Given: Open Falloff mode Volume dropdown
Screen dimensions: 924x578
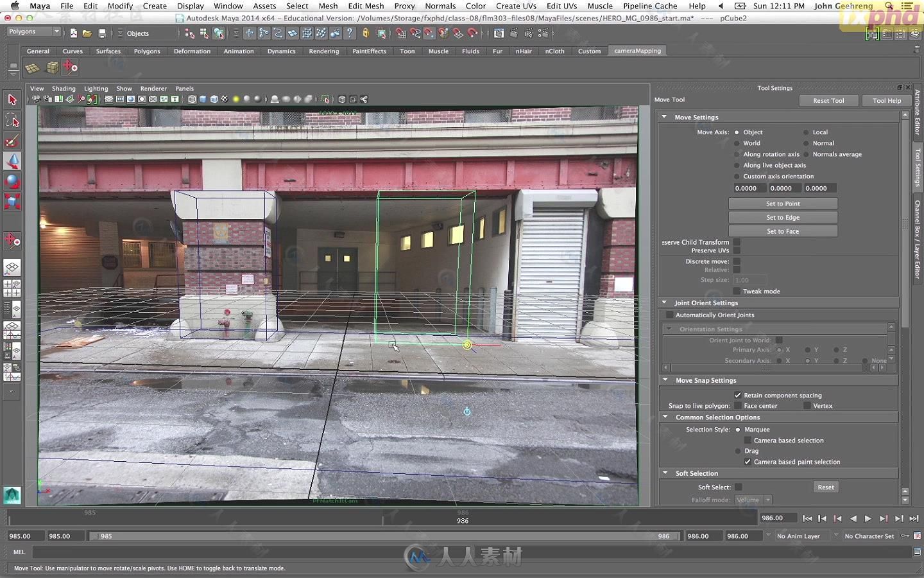Looking at the screenshot, I should click(x=753, y=500).
